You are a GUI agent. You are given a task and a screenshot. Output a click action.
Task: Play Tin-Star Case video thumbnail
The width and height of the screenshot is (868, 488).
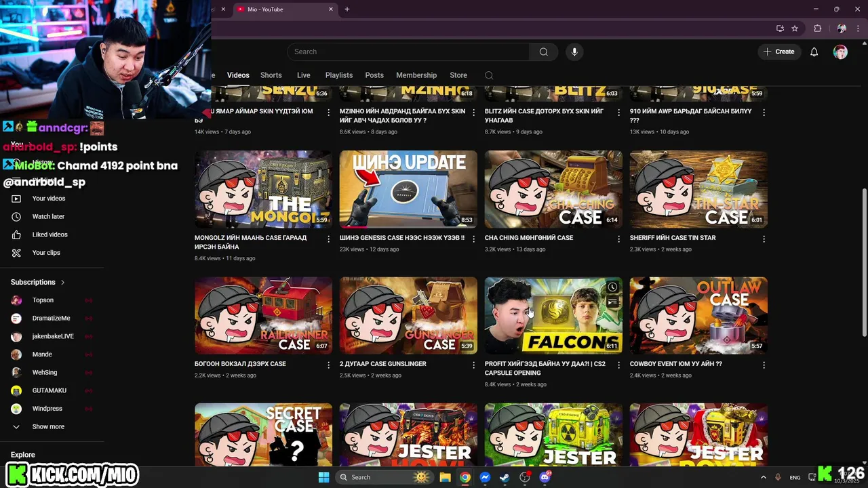pyautogui.click(x=698, y=189)
